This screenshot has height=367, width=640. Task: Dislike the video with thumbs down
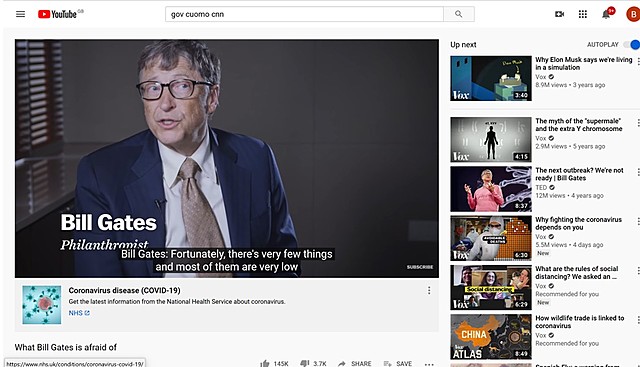tap(304, 363)
